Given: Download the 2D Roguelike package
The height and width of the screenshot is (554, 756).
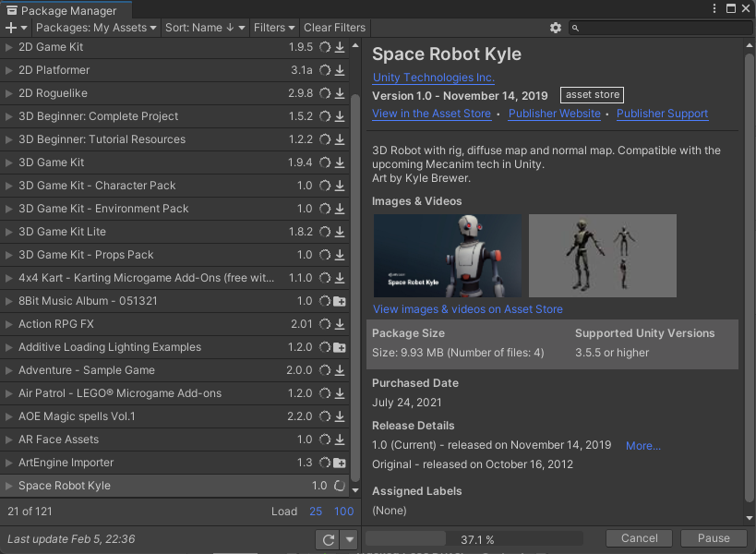Looking at the screenshot, I should 340,93.
